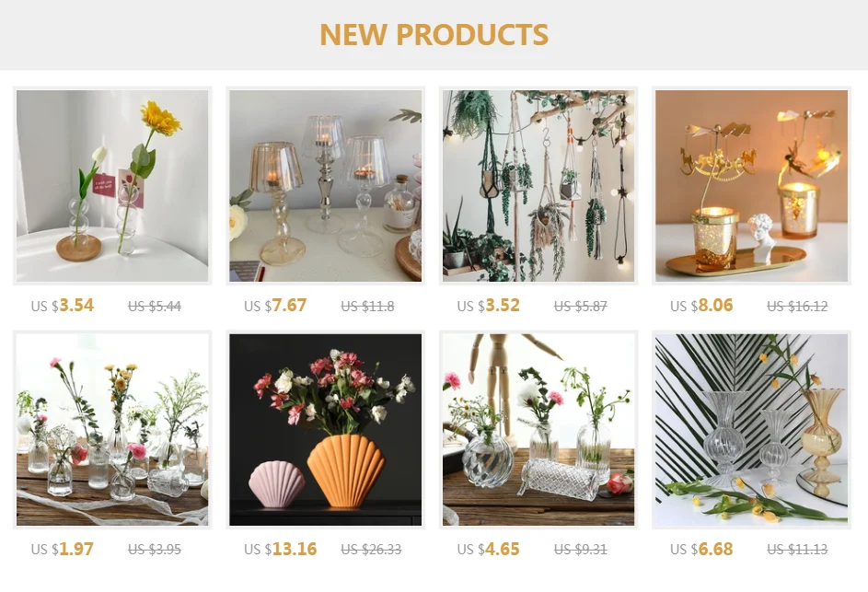Open the bubble glass vase with sunflower product
The image size is (868, 592).
(x=112, y=186)
